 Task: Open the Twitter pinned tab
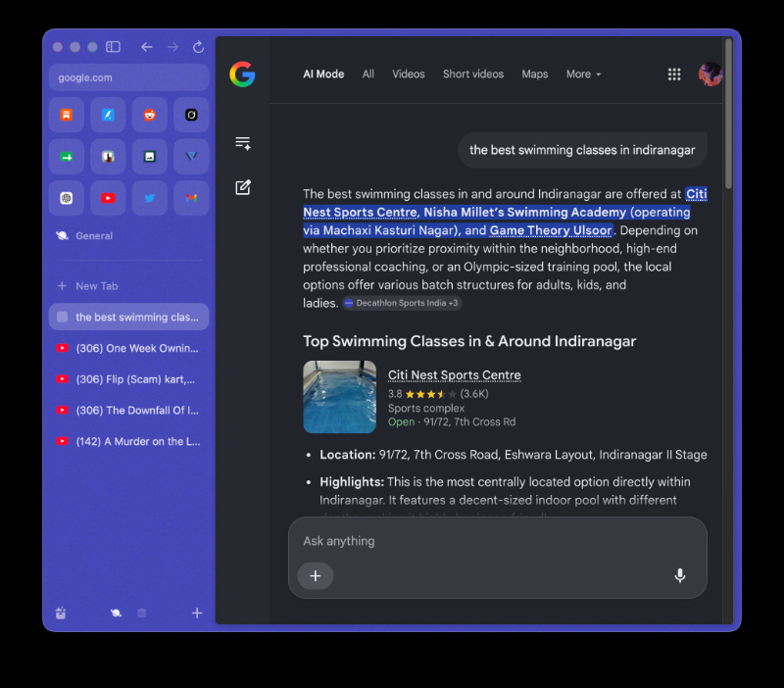tap(150, 198)
